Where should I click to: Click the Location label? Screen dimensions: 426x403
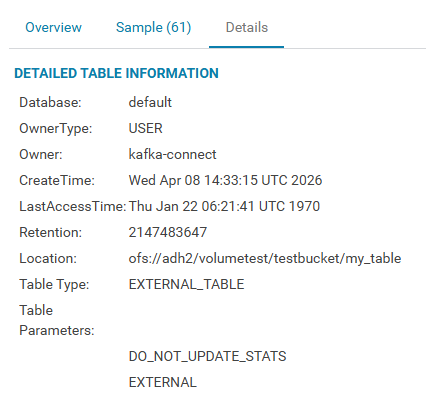[x=48, y=258]
